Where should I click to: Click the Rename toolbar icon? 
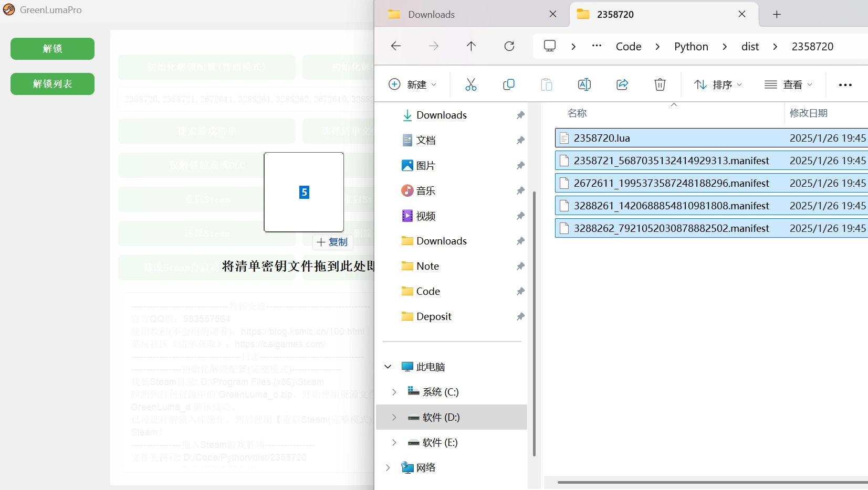click(x=584, y=84)
